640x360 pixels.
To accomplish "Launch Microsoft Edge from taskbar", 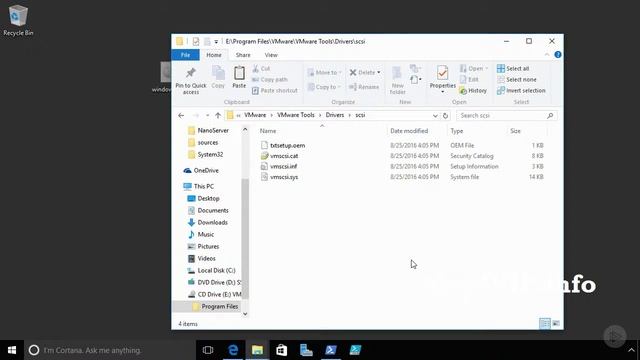I will coord(233,350).
